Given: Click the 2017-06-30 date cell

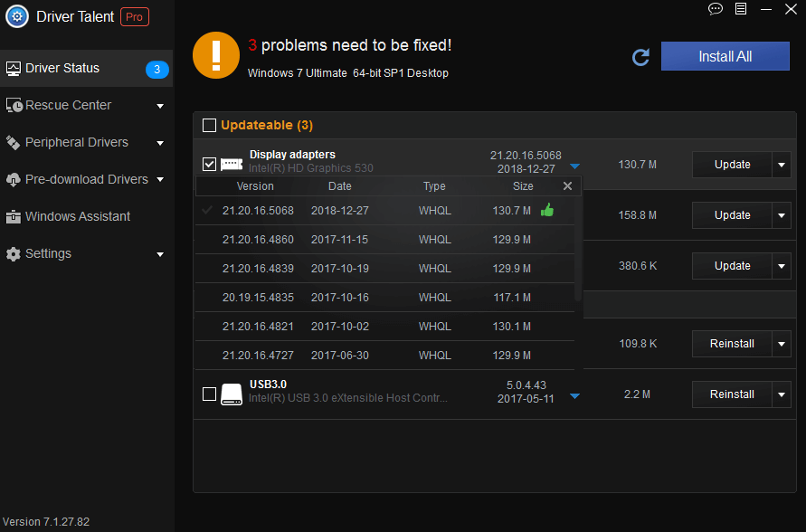Looking at the screenshot, I should click(340, 356).
